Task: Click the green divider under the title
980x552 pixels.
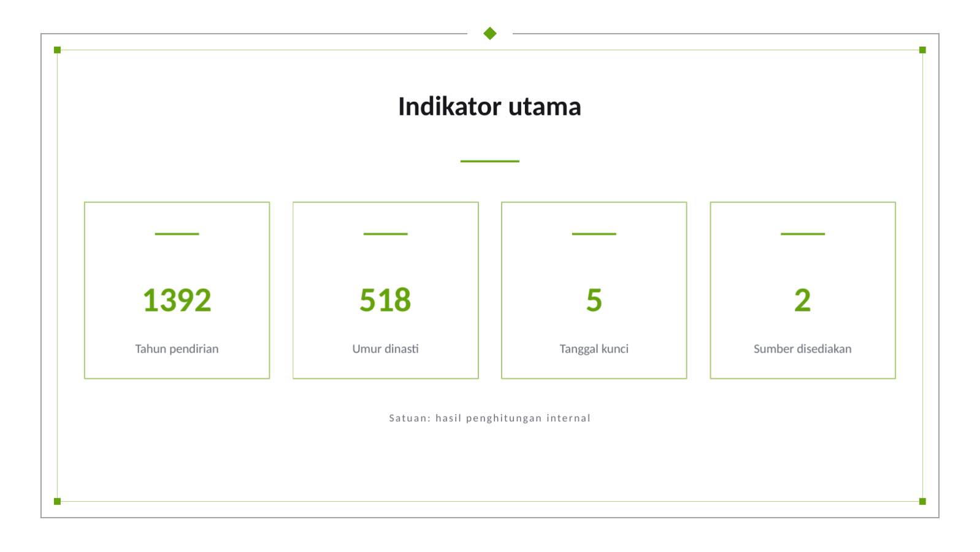Action: coord(490,161)
